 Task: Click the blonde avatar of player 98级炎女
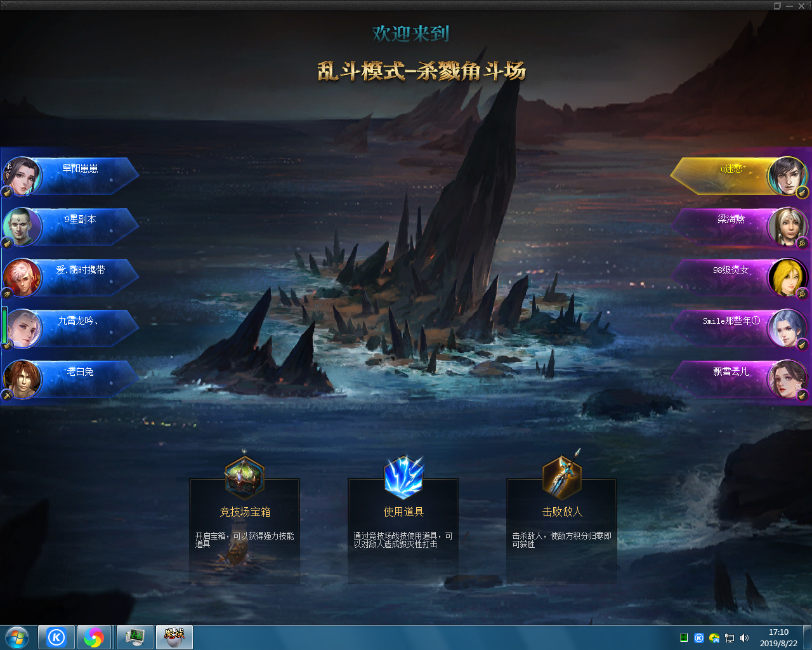pyautogui.click(x=787, y=277)
